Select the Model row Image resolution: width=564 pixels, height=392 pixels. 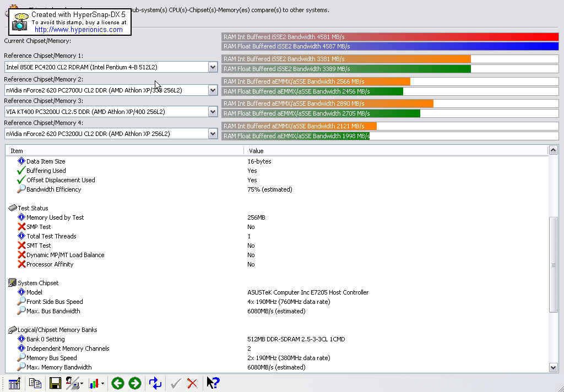click(x=277, y=292)
